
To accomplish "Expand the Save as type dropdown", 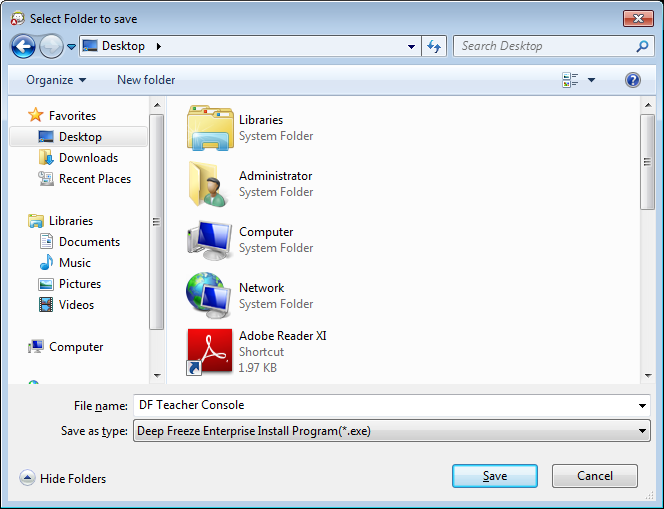I will tap(641, 431).
